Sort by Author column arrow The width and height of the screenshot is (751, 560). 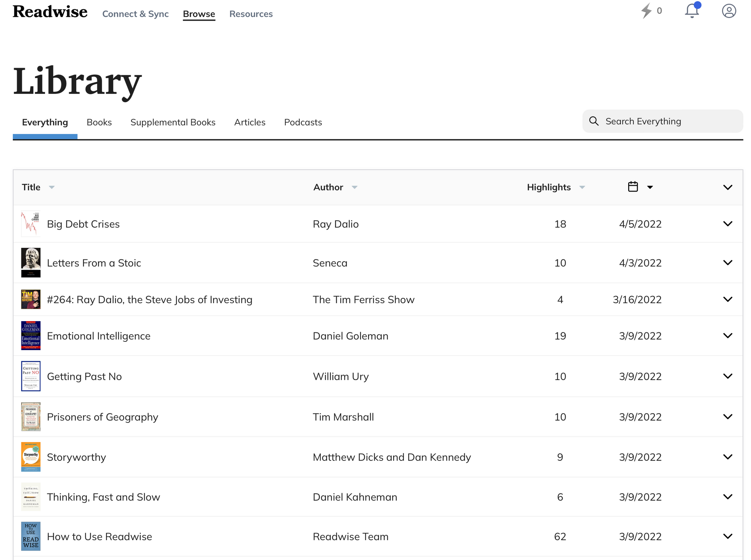(354, 187)
